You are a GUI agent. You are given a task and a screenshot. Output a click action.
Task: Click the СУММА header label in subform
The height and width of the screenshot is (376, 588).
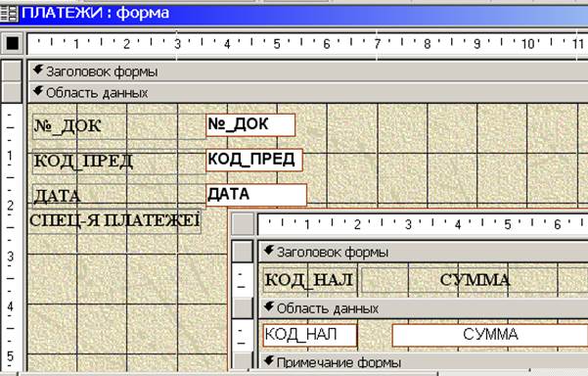tap(475, 280)
